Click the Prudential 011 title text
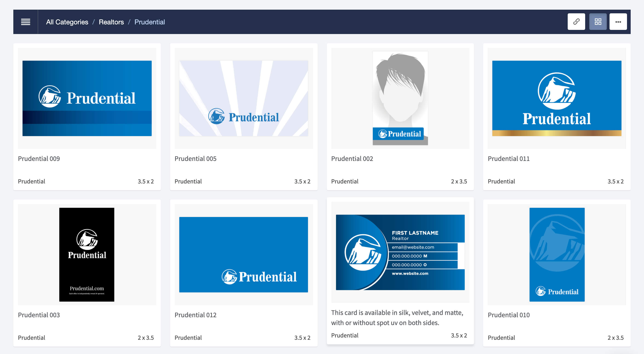This screenshot has width=644, height=354. (508, 159)
